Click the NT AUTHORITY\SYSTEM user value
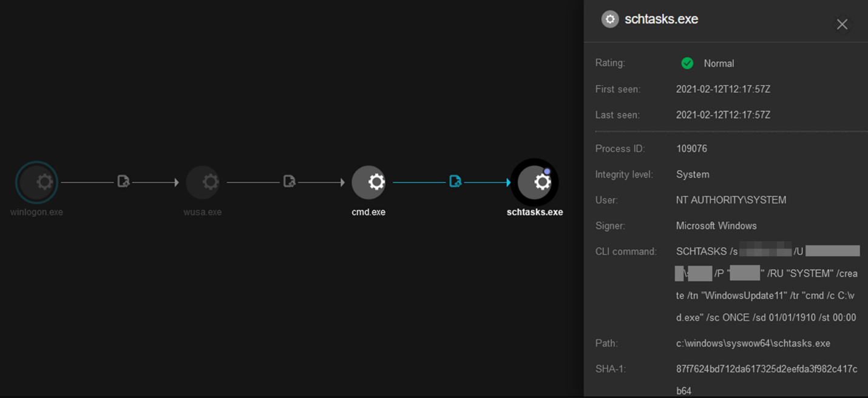 point(731,200)
